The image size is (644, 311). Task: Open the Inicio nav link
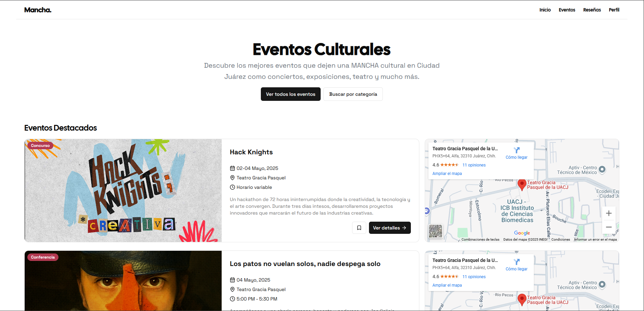pyautogui.click(x=545, y=10)
